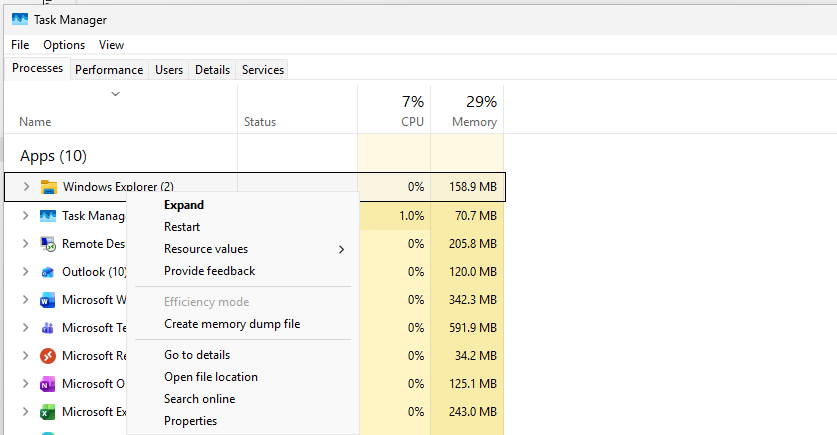
Task: Expand the Remote Desktop process group
Action: (x=25, y=244)
